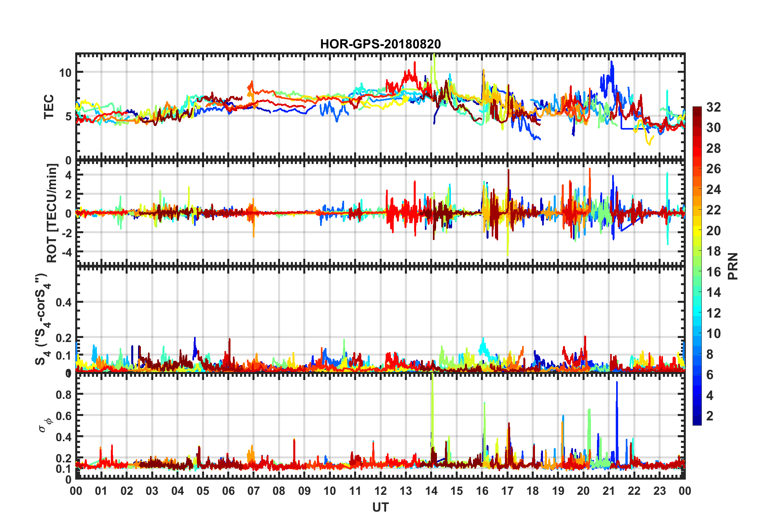Click the sigma-phi y-axis label

(x=45, y=425)
